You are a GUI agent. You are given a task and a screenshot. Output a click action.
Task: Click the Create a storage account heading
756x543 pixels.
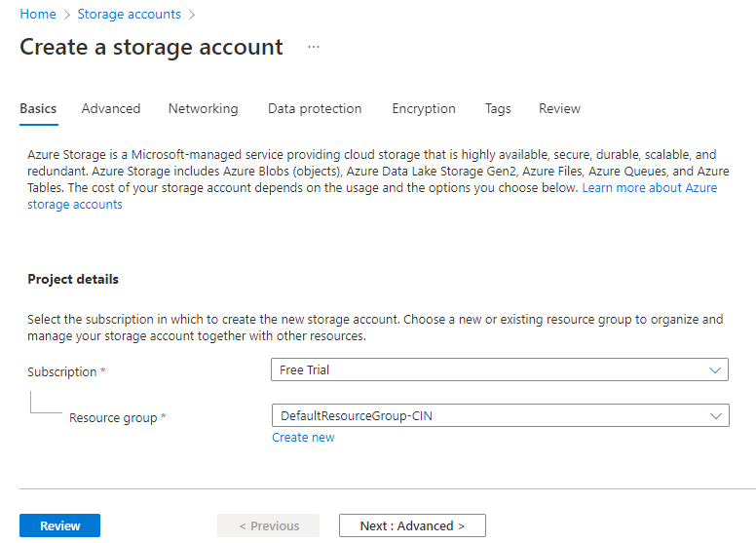click(151, 47)
